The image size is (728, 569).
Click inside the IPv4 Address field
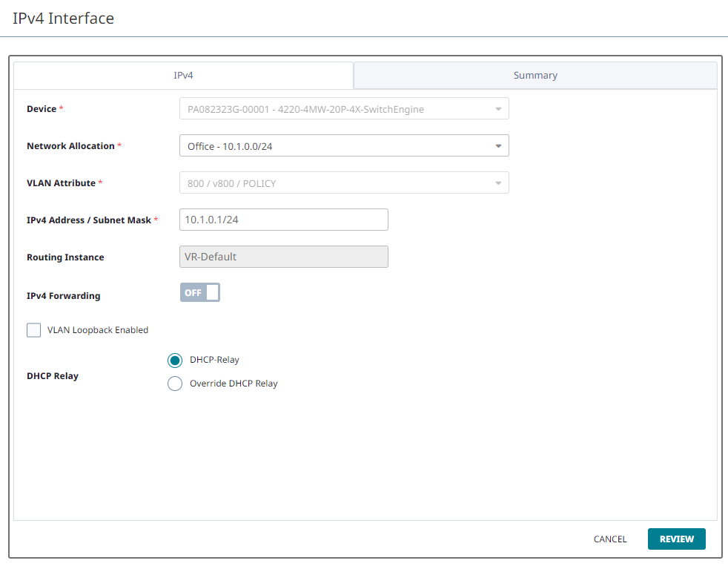pyautogui.click(x=284, y=220)
